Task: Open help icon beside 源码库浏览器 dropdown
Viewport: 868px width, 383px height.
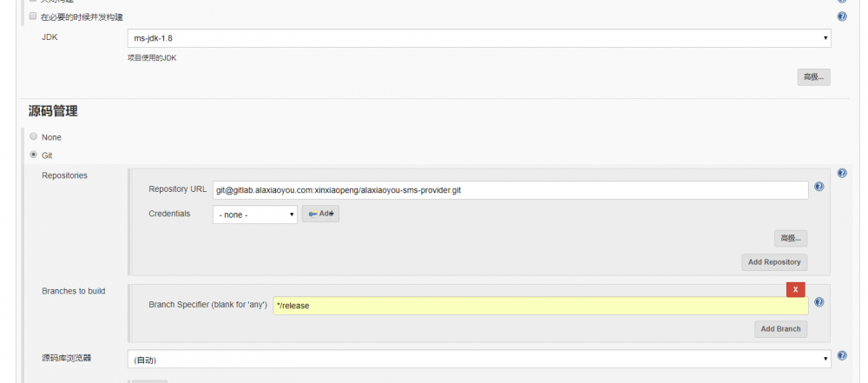Action: tap(842, 356)
